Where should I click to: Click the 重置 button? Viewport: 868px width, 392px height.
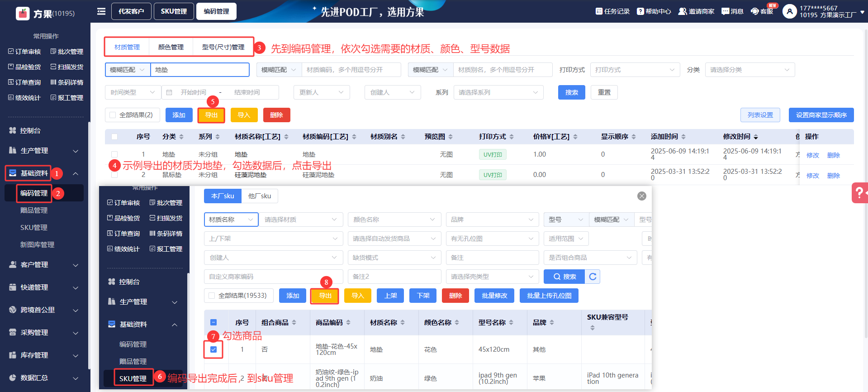click(x=604, y=92)
